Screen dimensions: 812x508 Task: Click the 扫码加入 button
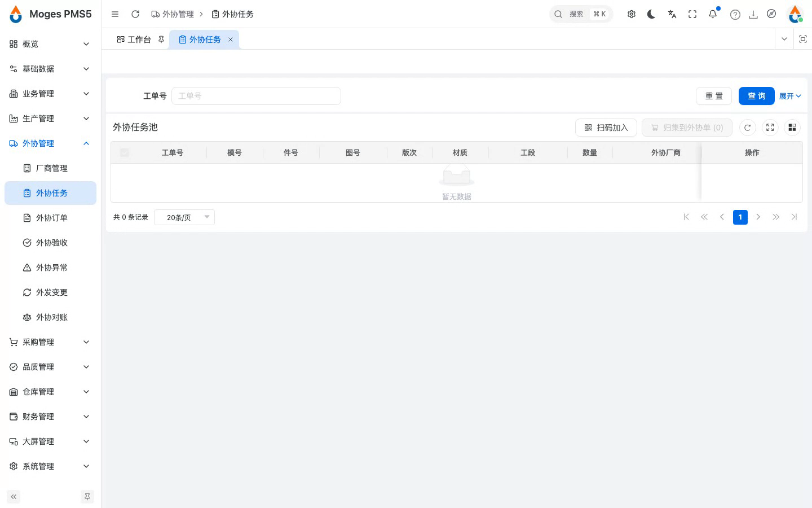[606, 128]
